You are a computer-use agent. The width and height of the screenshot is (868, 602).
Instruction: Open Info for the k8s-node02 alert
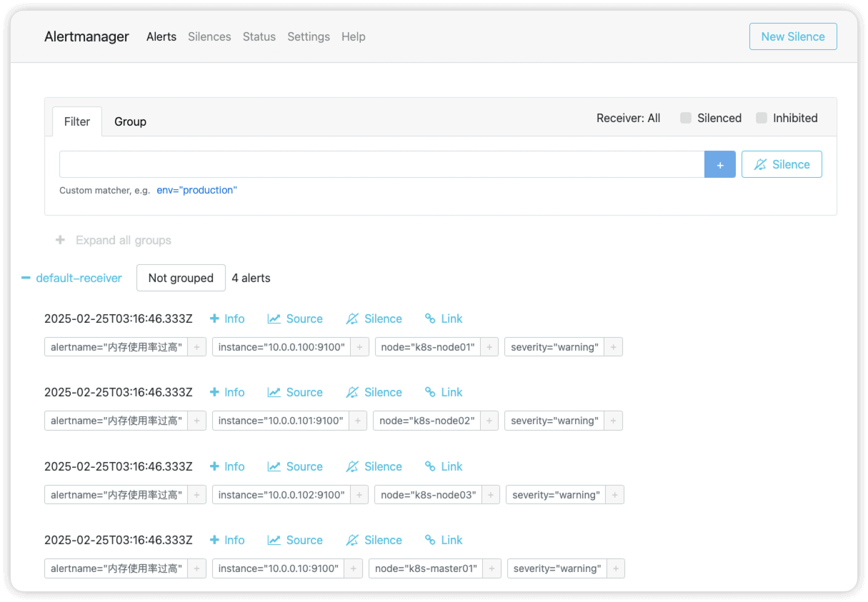pyautogui.click(x=227, y=392)
